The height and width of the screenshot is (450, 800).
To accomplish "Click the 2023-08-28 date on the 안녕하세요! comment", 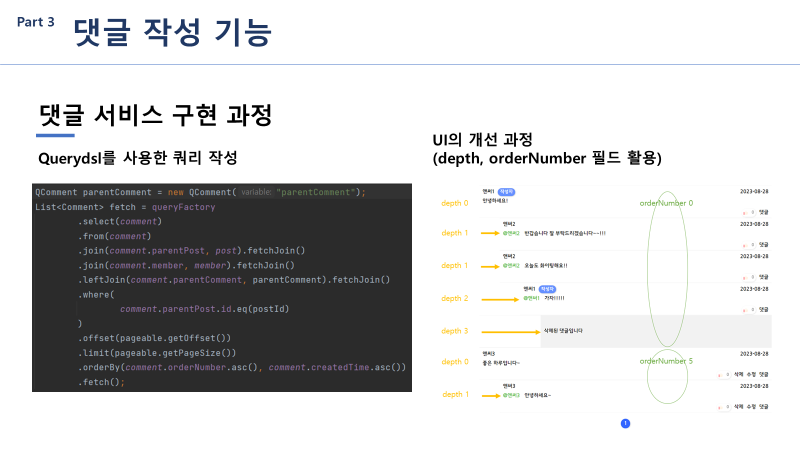I will pyautogui.click(x=754, y=191).
